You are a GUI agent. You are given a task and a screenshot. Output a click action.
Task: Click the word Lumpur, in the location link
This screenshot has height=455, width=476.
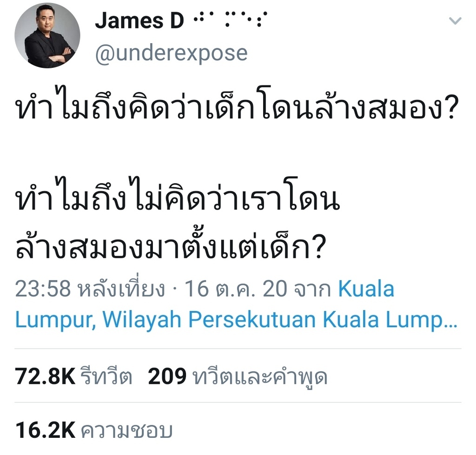(x=56, y=320)
